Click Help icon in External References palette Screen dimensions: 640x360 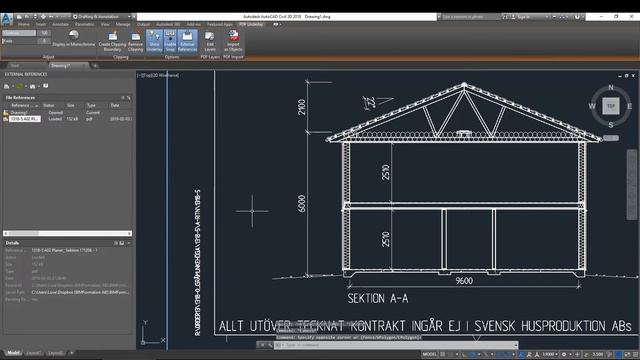click(46, 86)
